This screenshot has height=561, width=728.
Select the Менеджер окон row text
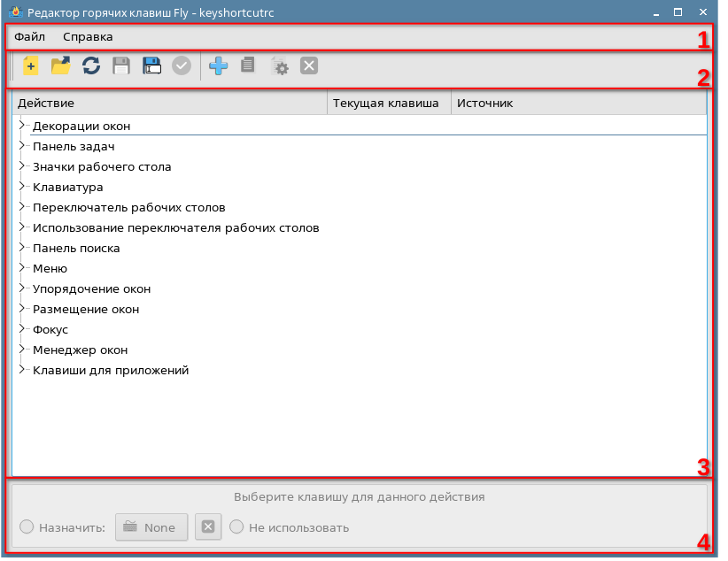pos(80,350)
